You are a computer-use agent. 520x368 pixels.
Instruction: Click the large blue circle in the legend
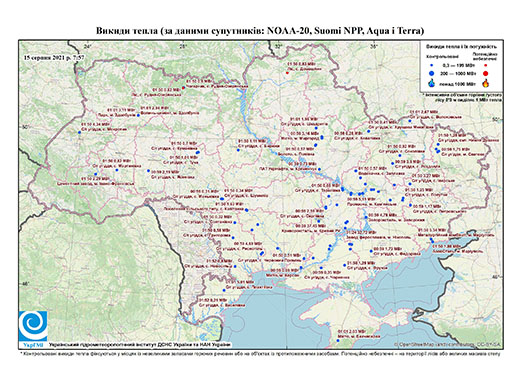pos(432,73)
